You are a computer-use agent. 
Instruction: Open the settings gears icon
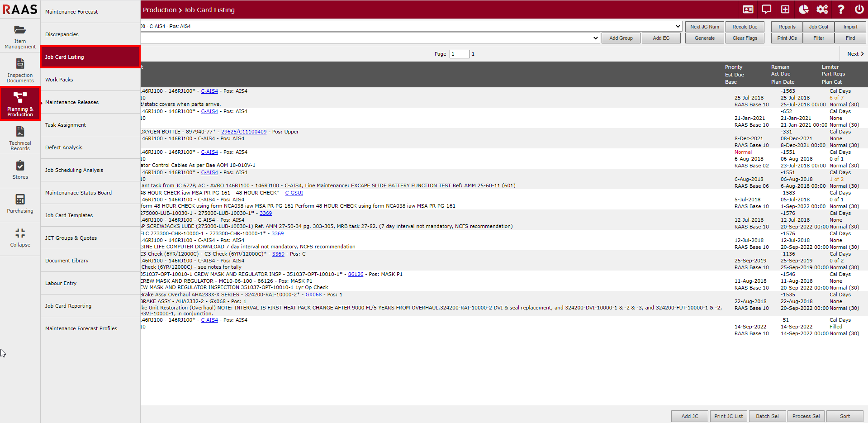point(822,10)
